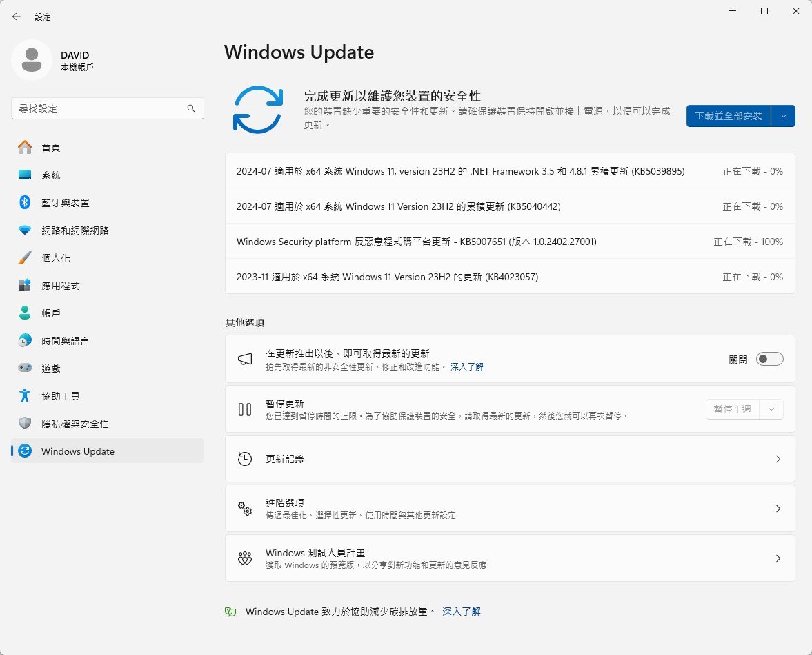Click the megaphone icon for latest updates
This screenshot has width=812, height=655.
pyautogui.click(x=245, y=359)
